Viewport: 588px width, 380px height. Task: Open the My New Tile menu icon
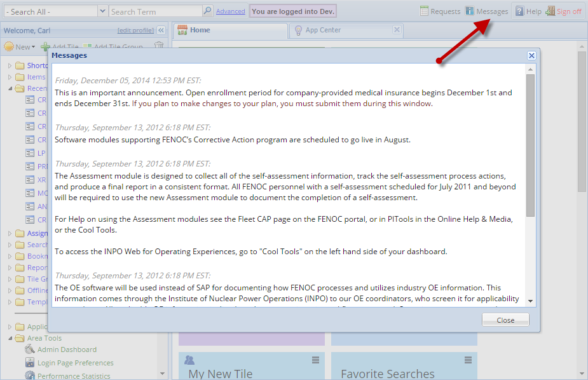click(315, 360)
